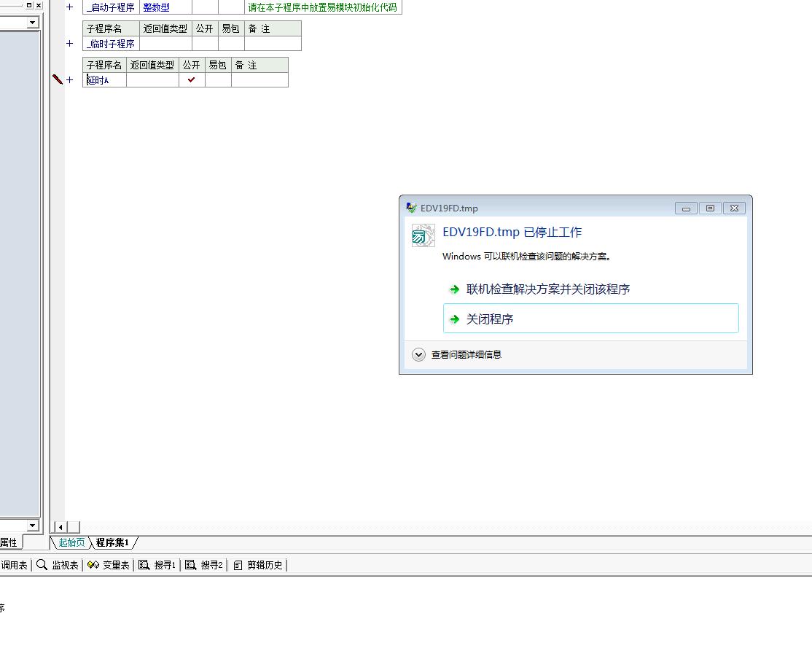Show the 剪辑历史 tab
Viewport: 812px width, 667px height.
coord(257,565)
